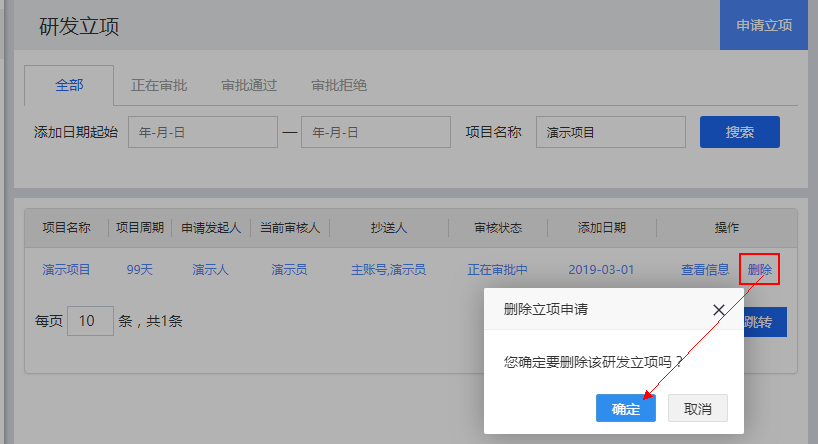Click the 跳转 button
Viewport: 818px width, 444px height.
click(764, 322)
